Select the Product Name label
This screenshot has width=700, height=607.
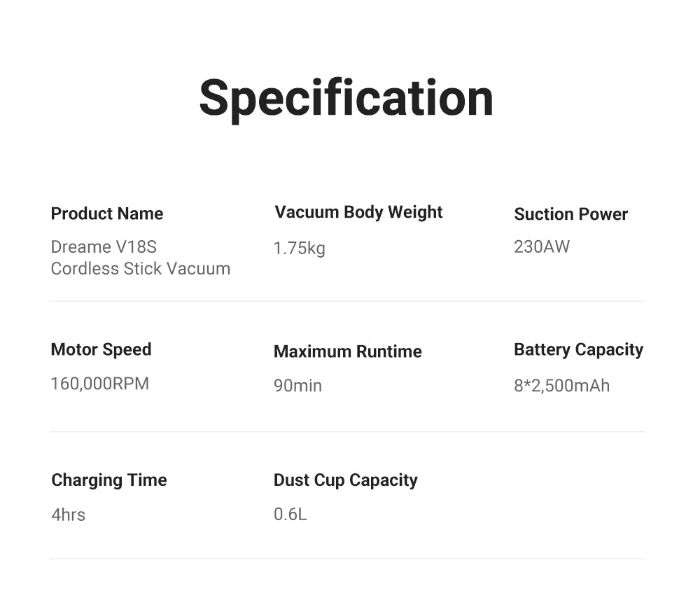(107, 214)
